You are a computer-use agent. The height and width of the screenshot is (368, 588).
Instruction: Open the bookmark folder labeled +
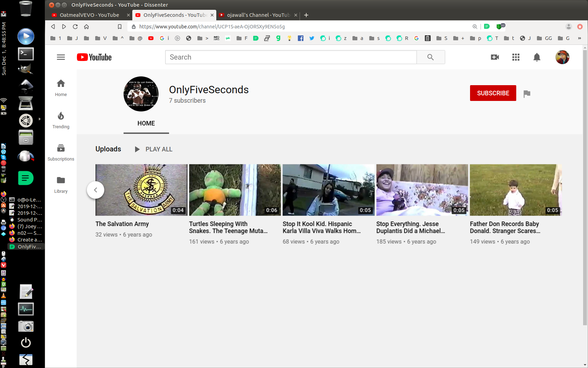tap(459, 38)
